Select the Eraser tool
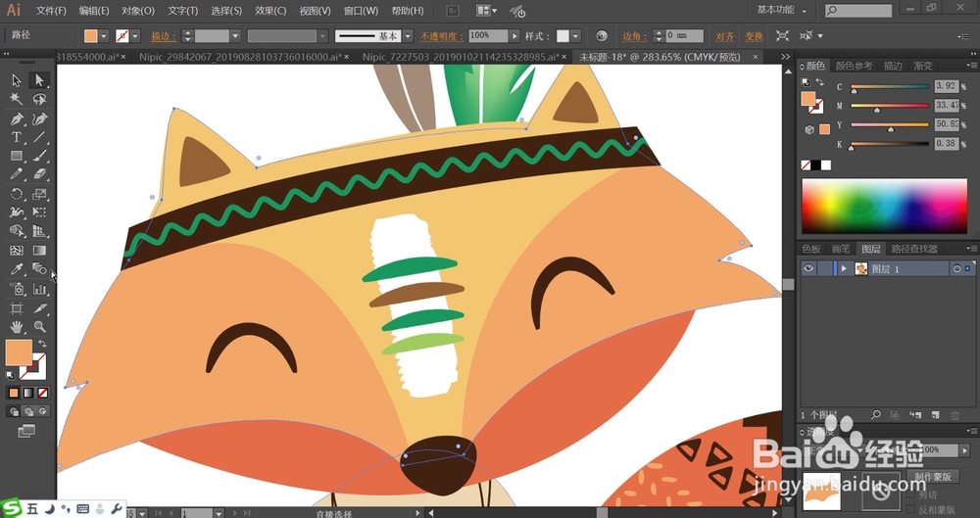 (x=39, y=174)
